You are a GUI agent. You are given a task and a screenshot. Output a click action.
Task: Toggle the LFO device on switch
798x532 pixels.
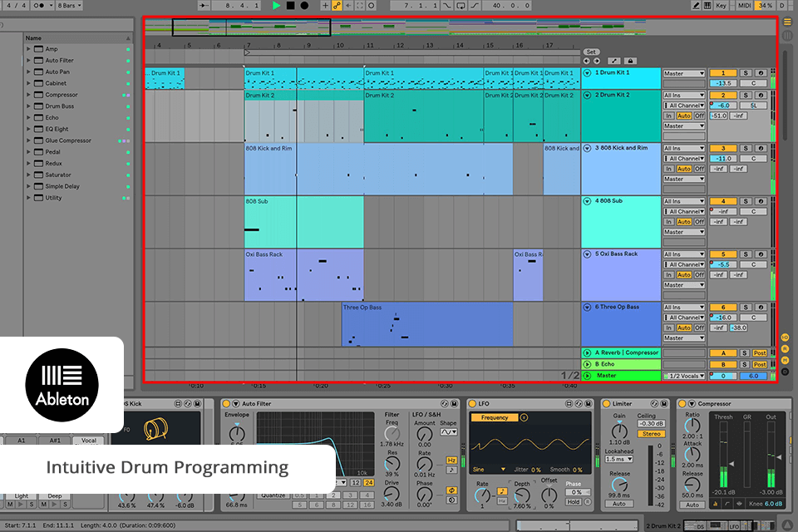click(x=471, y=404)
